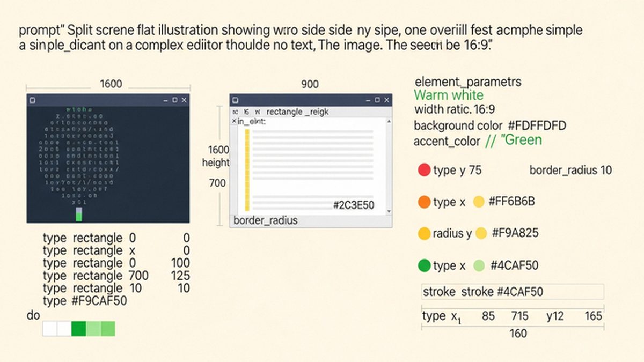
Task: Click the small x icon beside 'in_eiint:'
Action: 234,122
